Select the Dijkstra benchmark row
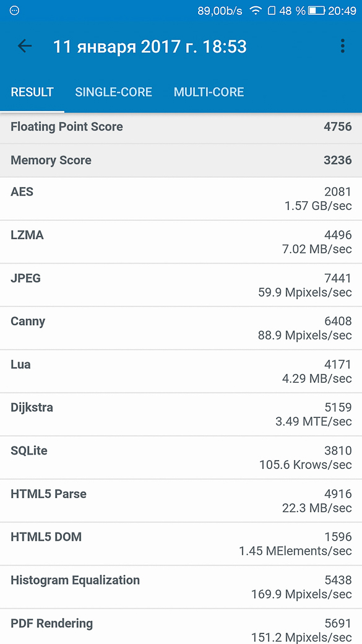 181,414
